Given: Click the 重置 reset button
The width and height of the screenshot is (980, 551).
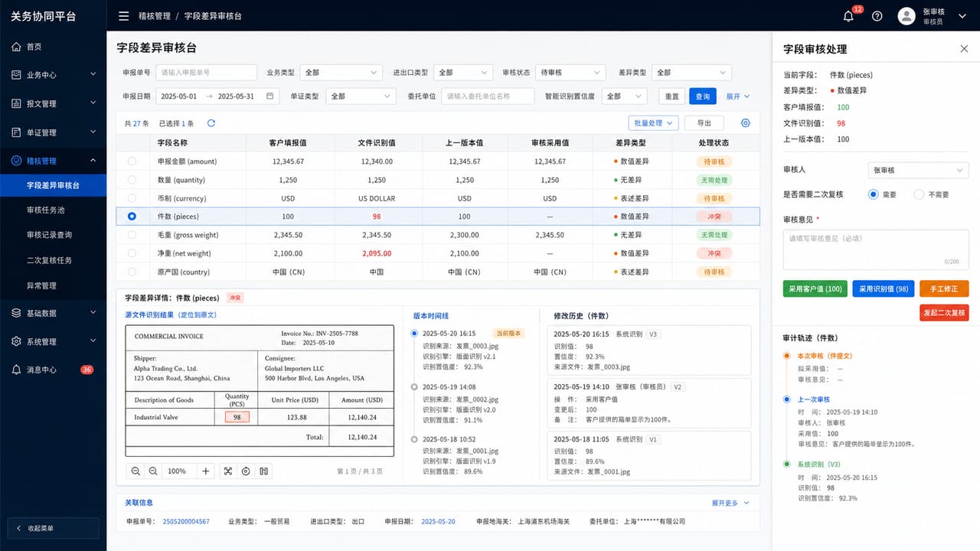Looking at the screenshot, I should pos(671,96).
